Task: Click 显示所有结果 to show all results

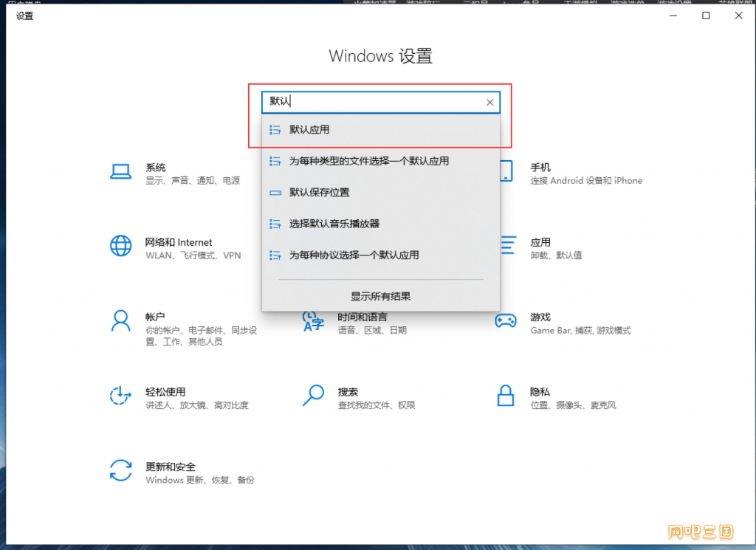Action: point(381,296)
